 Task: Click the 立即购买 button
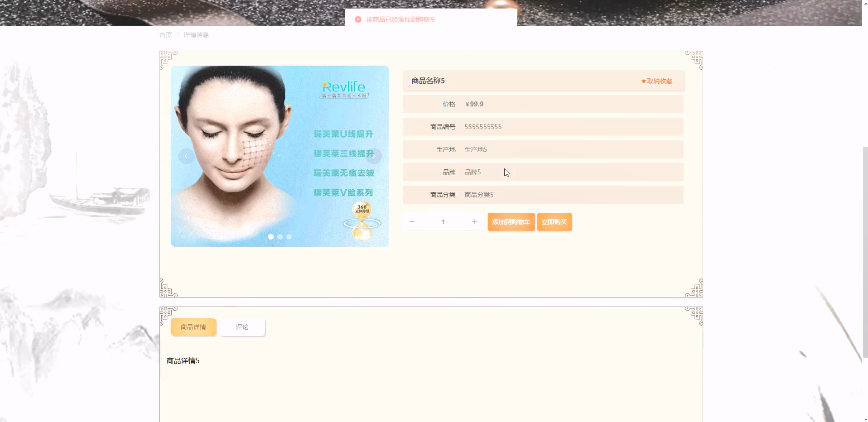click(x=554, y=222)
